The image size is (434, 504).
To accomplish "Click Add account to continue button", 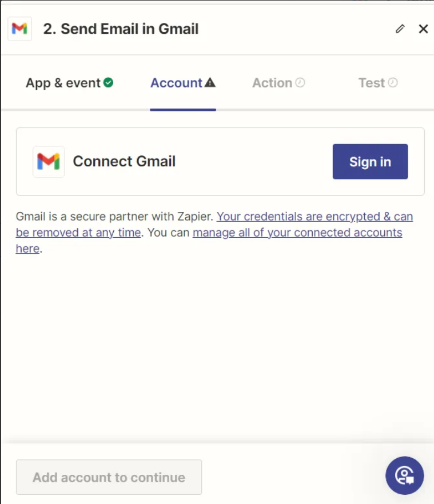I will [x=109, y=477].
